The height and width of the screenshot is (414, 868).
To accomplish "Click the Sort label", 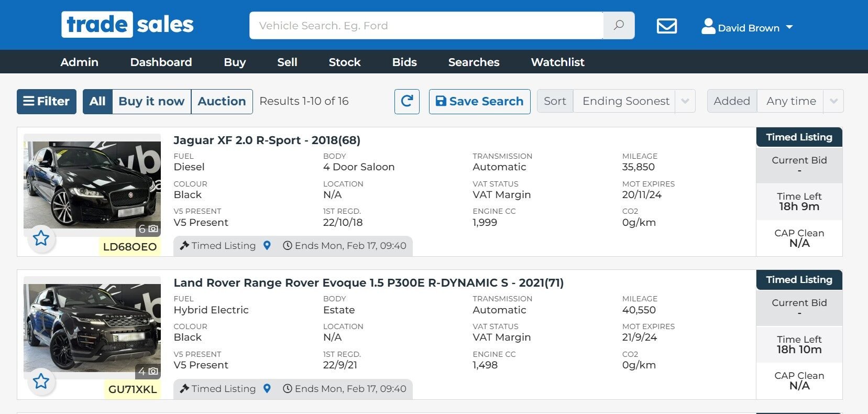I will [555, 101].
